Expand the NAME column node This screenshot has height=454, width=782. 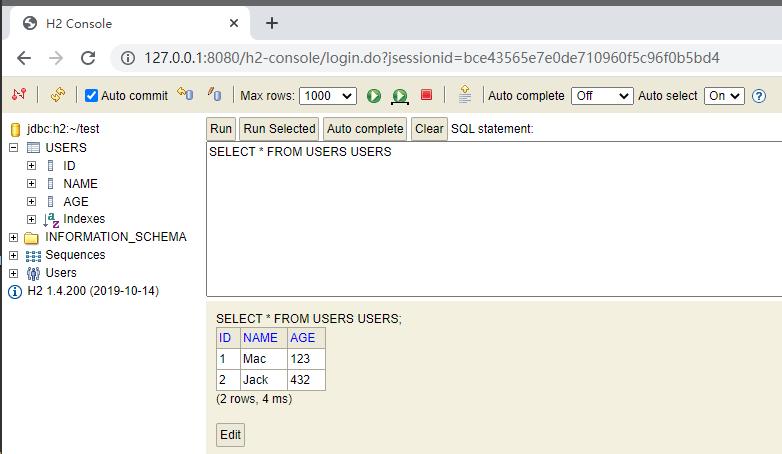pyautogui.click(x=32, y=184)
